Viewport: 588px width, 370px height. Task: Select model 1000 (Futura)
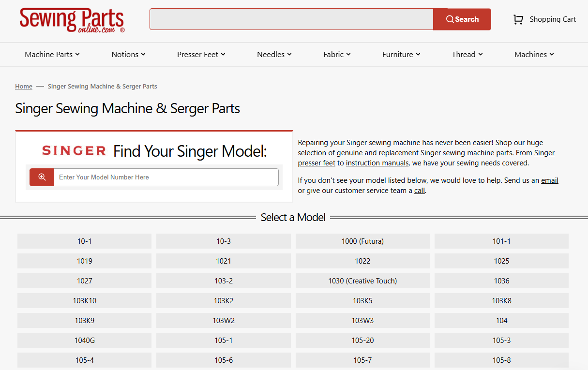tap(362, 241)
